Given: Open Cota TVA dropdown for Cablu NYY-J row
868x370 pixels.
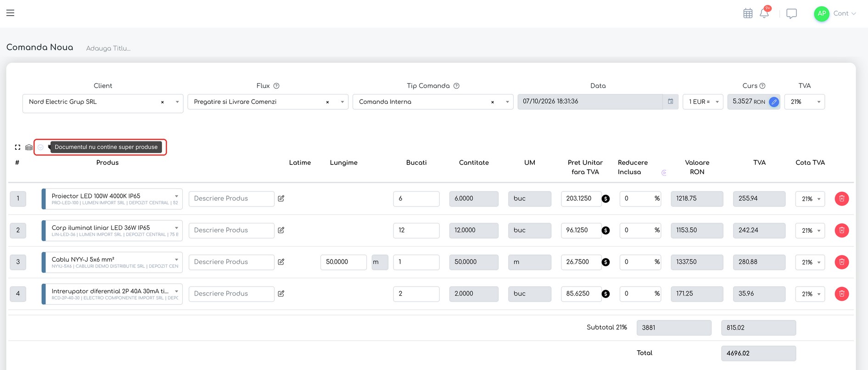Looking at the screenshot, I should point(810,262).
